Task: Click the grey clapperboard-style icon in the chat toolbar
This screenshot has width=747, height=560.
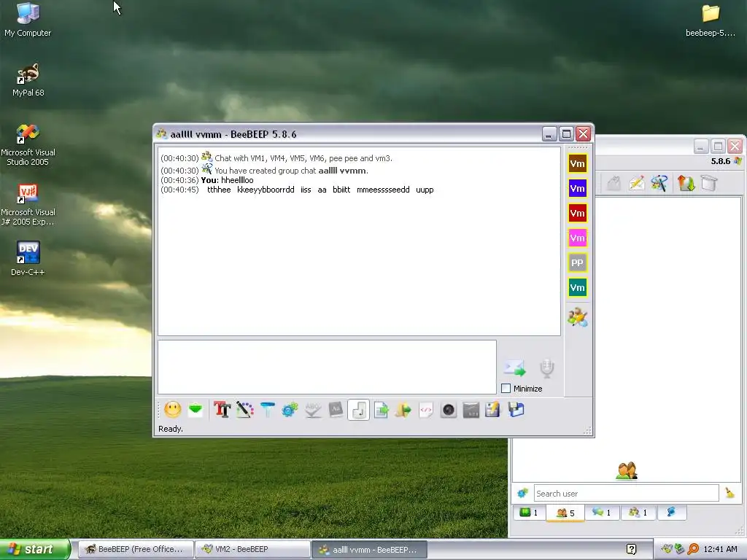Action: pyautogui.click(x=471, y=410)
